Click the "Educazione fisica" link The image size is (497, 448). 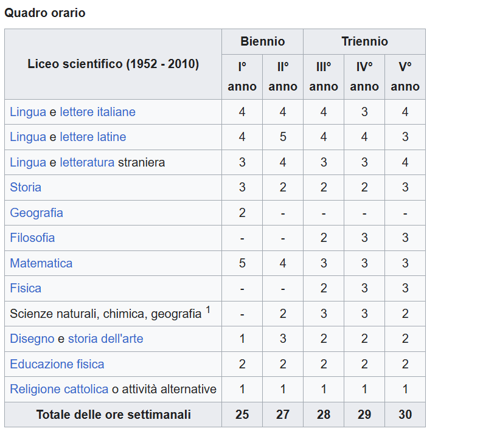pyautogui.click(x=57, y=364)
